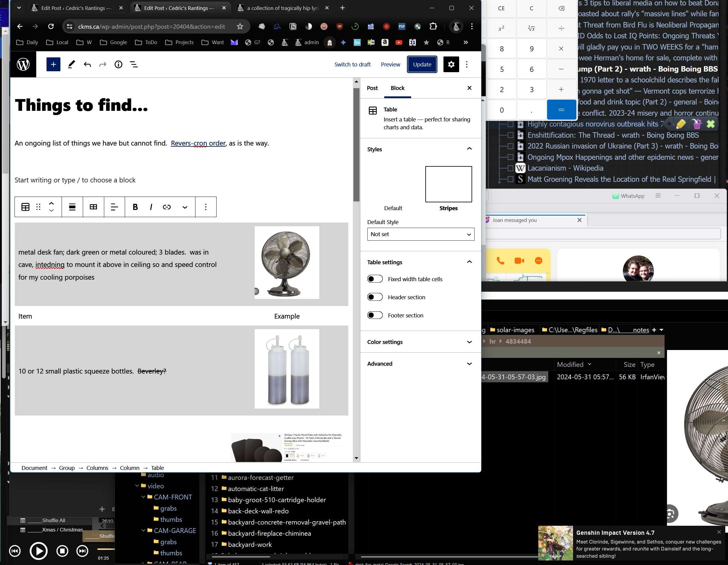
Task: Click the block inserter plus button
Action: (x=53, y=64)
